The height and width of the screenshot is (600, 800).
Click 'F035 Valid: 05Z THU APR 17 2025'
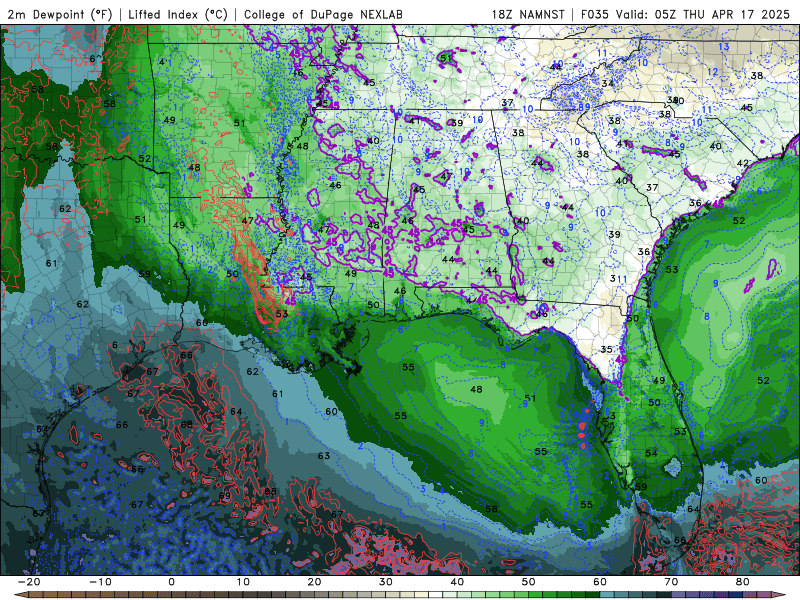pos(686,14)
